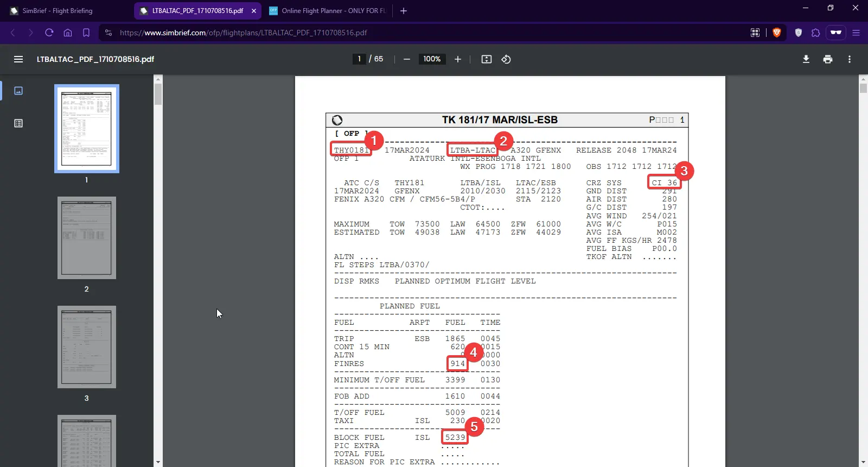Image resolution: width=868 pixels, height=467 pixels.
Task: Click the grid icon right of the address bar
Action: [755, 33]
